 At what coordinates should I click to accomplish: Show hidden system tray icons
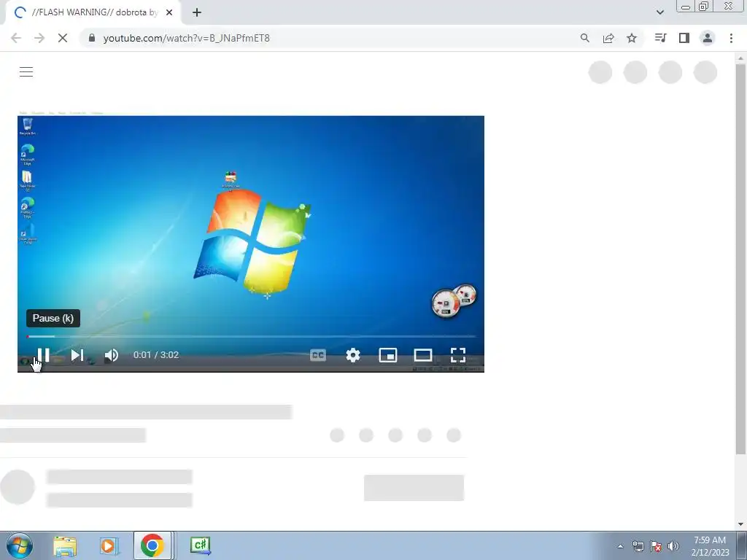point(620,546)
